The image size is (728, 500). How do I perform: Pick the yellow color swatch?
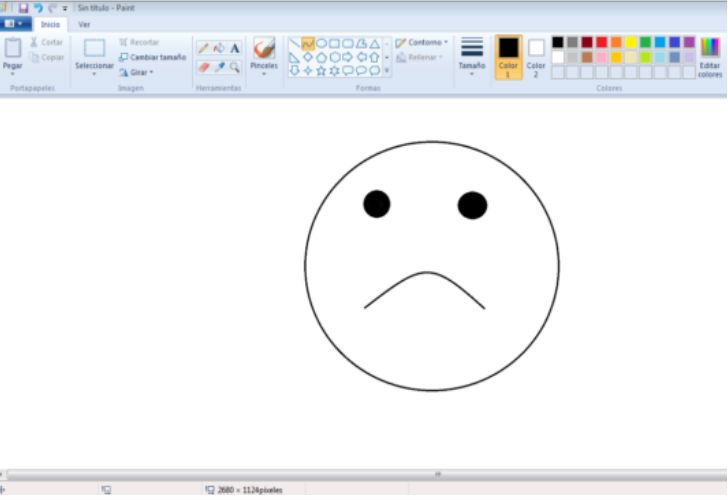click(631, 42)
